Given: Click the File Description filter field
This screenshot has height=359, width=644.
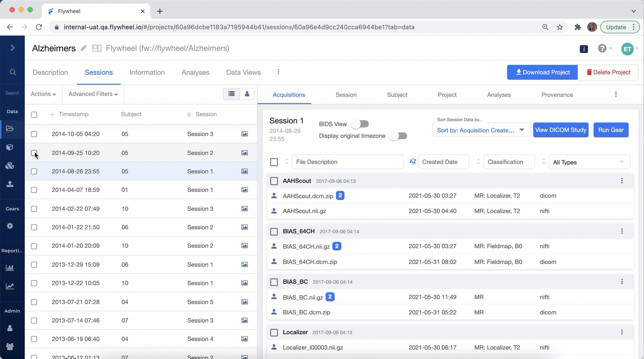Looking at the screenshot, I should click(348, 162).
